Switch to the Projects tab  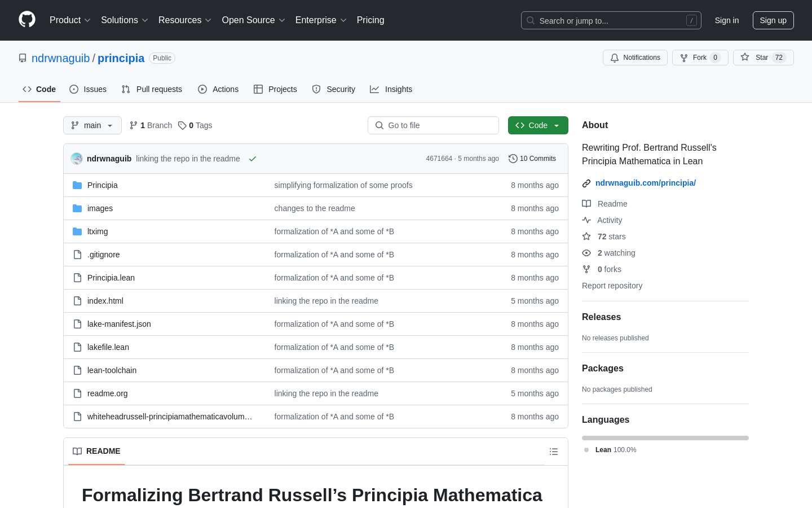[x=275, y=89]
